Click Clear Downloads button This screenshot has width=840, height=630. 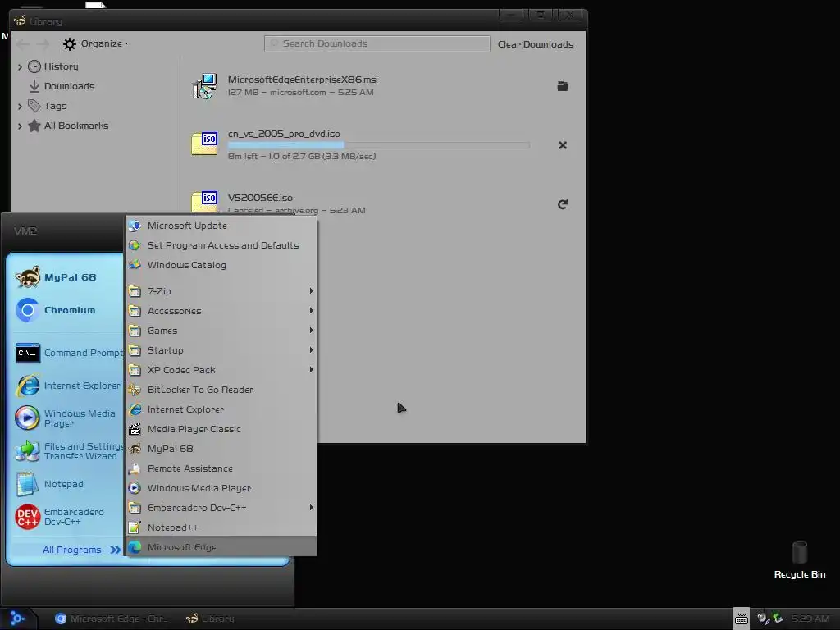point(536,44)
